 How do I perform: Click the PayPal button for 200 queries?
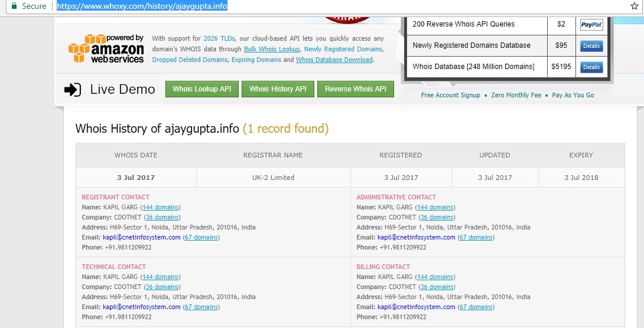pyautogui.click(x=591, y=25)
